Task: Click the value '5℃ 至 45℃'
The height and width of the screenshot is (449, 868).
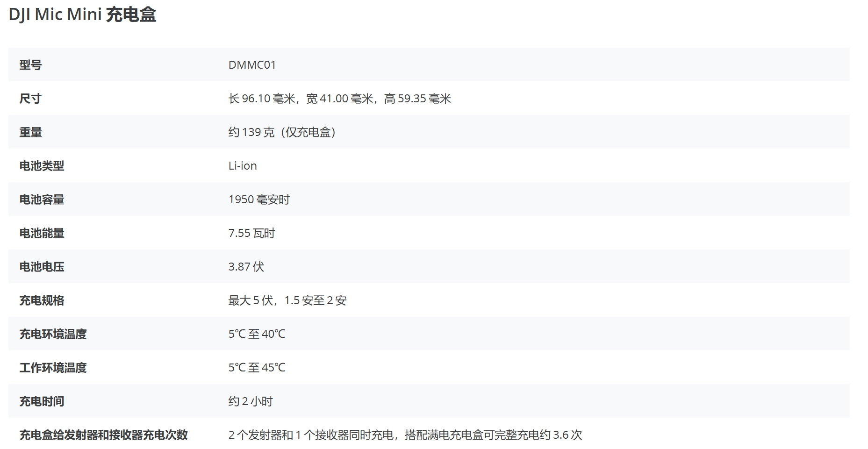Action: click(x=257, y=368)
